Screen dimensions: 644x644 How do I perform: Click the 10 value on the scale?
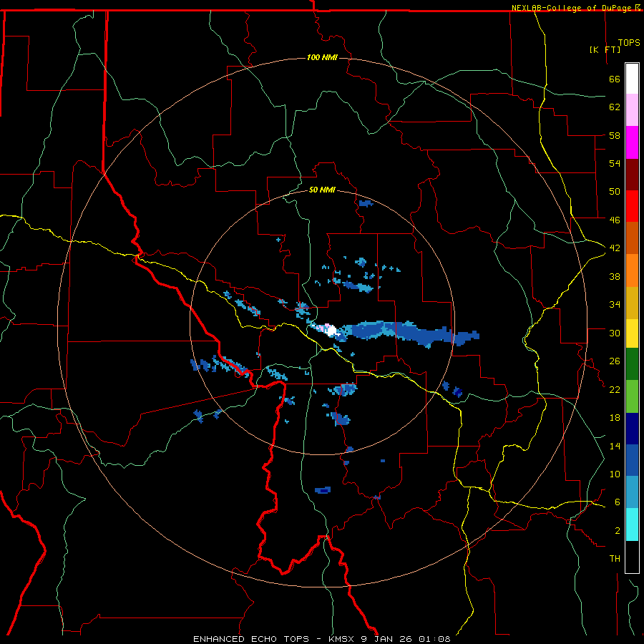tap(615, 474)
